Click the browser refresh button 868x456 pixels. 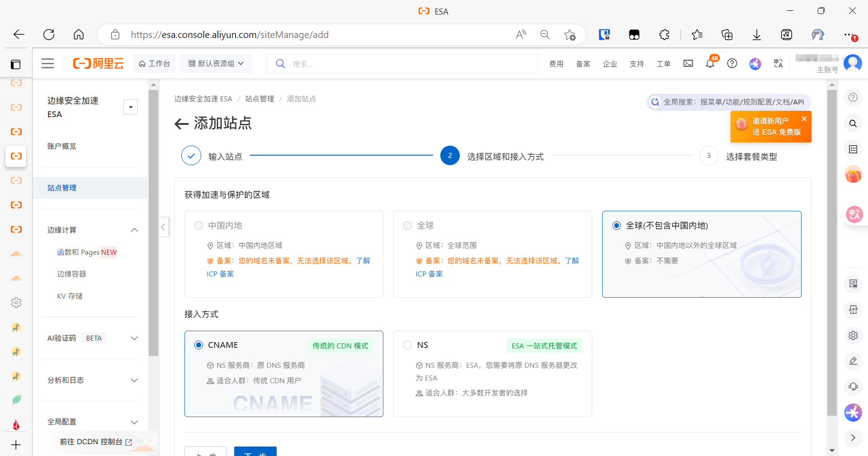[x=49, y=35]
